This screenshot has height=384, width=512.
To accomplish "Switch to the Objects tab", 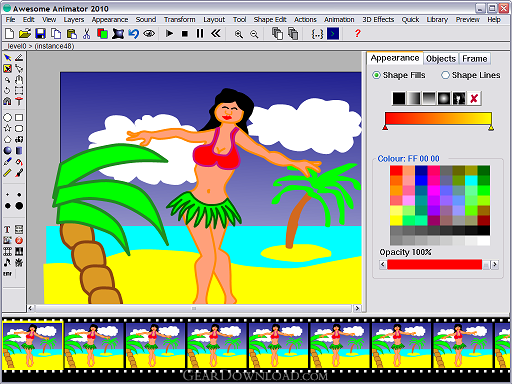I will [x=441, y=59].
